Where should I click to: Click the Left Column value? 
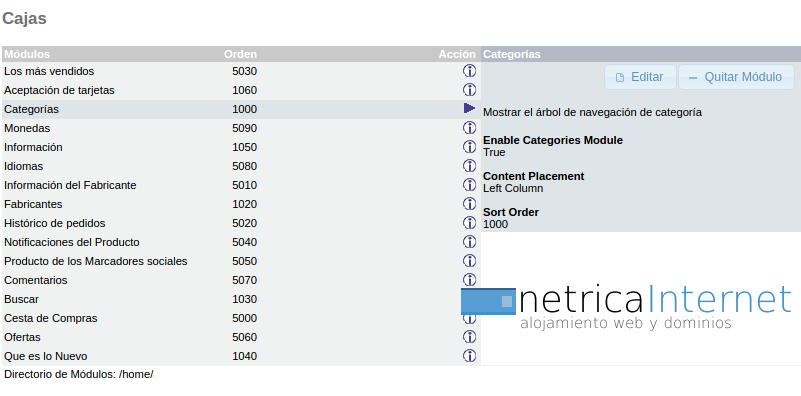coord(513,189)
